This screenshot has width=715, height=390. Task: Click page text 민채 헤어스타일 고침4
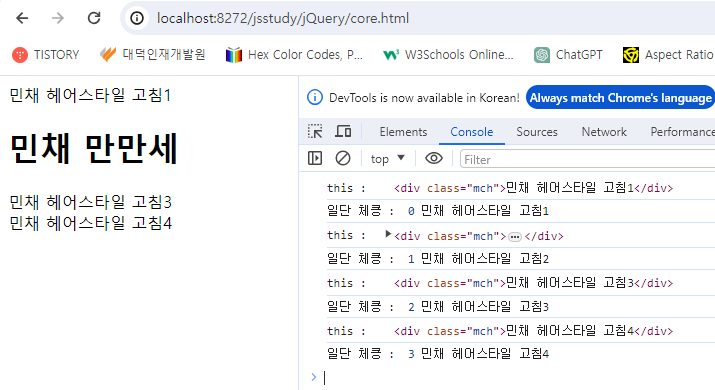click(x=91, y=223)
